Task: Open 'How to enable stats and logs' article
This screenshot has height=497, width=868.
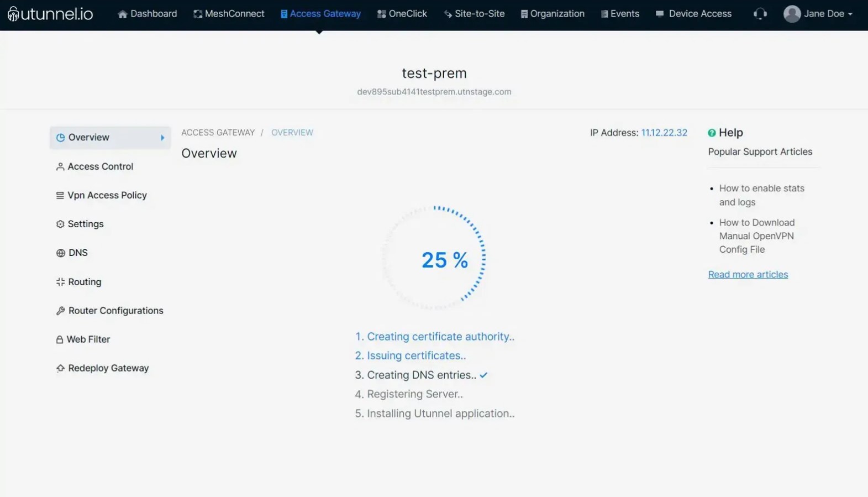Action: click(762, 195)
